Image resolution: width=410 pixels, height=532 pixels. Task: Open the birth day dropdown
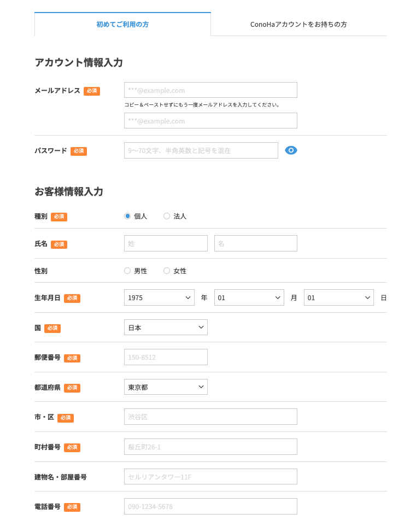338,298
